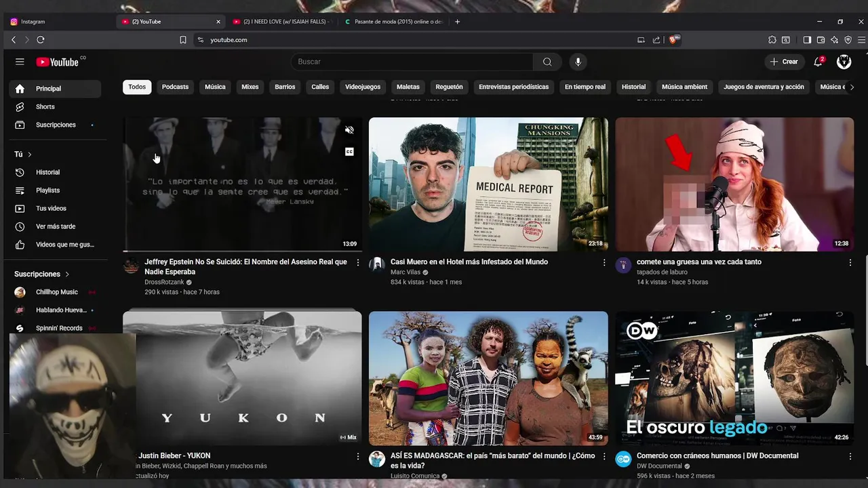Image resolution: width=868 pixels, height=488 pixels.
Task: Open Playlists in the sidebar
Action: 55,190
